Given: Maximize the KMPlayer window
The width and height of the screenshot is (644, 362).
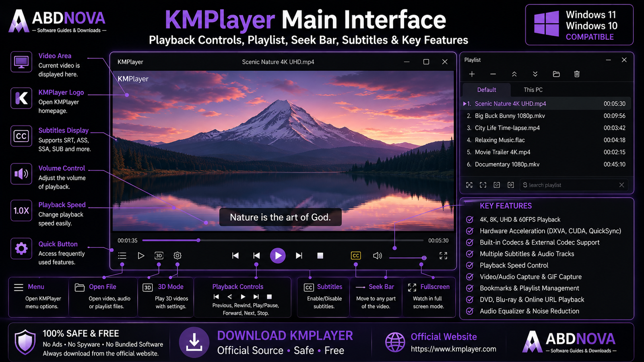Looking at the screenshot, I should point(426,62).
